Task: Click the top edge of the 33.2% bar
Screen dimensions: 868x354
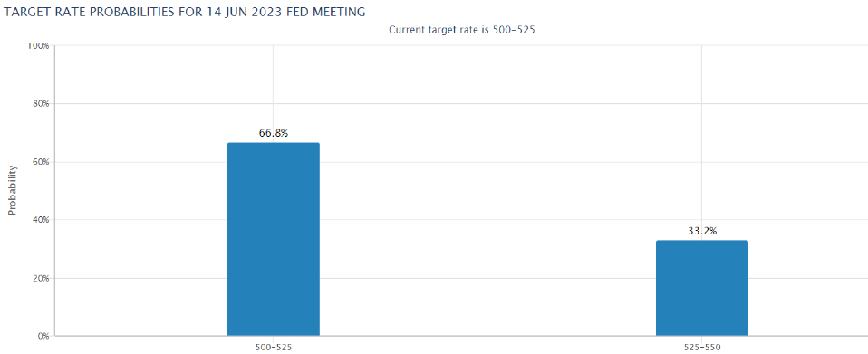Action: click(702, 241)
